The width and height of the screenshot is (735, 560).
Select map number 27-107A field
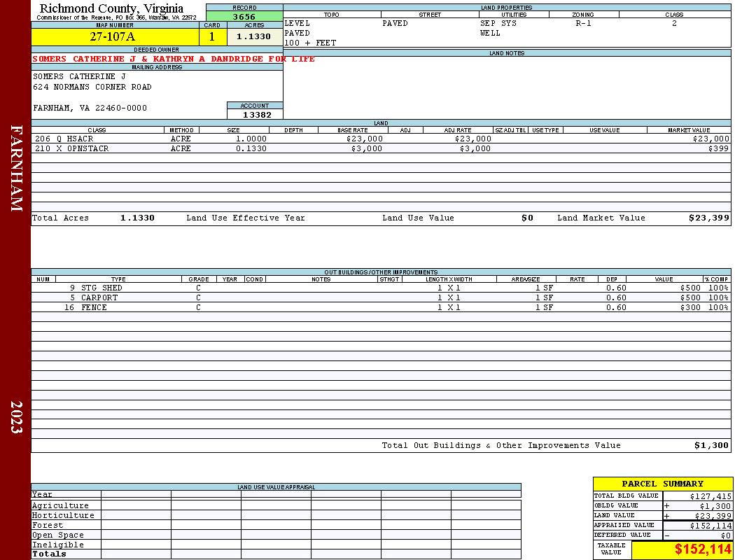(115, 36)
